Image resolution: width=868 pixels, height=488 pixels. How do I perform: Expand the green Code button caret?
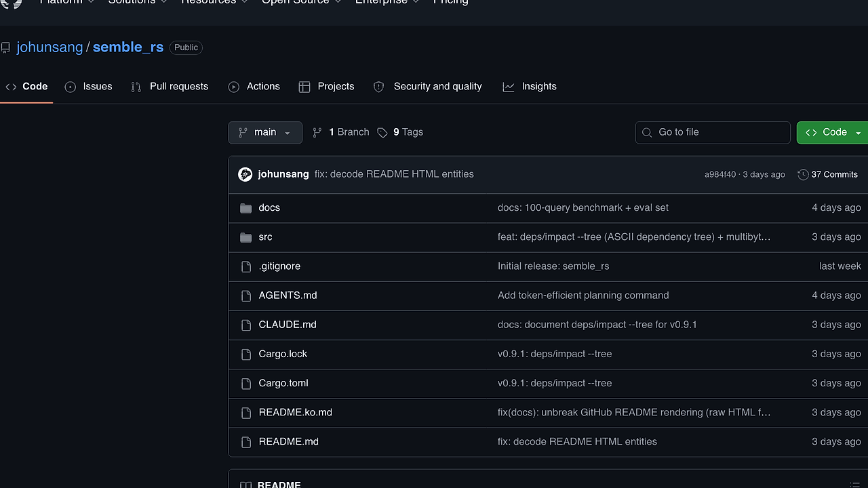[x=859, y=132]
